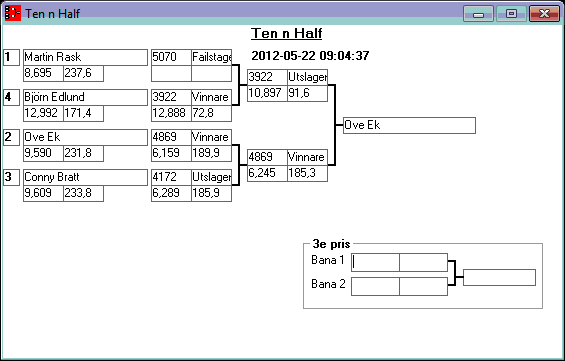
Task: Click the 5070 race number cell
Action: [x=171, y=57]
